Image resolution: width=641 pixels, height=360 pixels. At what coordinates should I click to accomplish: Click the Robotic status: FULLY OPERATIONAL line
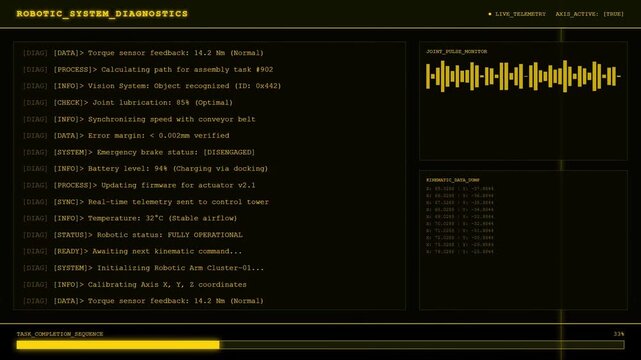pos(133,235)
